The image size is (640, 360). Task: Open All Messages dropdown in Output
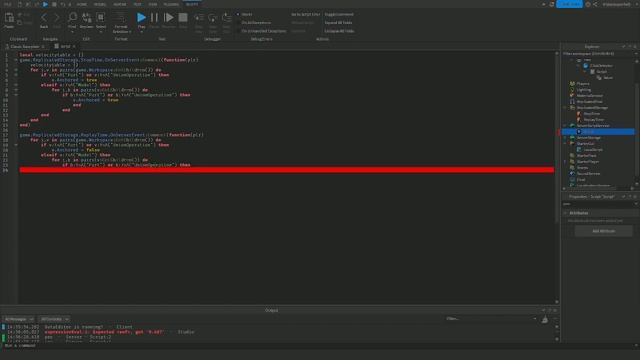coord(19,319)
